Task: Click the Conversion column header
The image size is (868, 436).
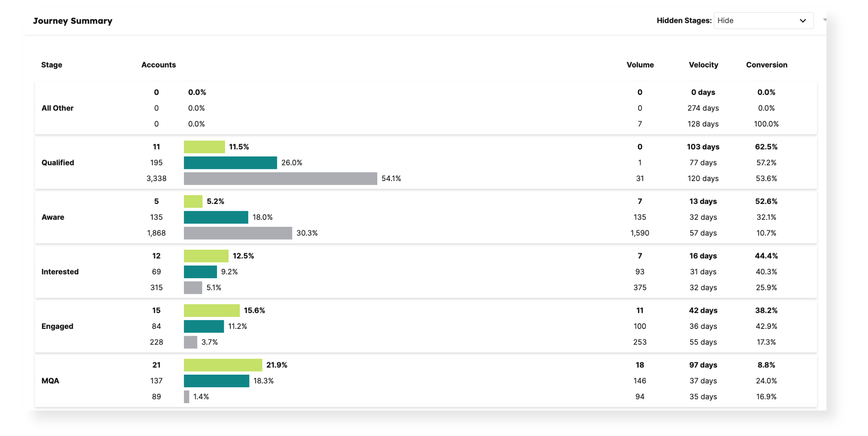Action: click(x=766, y=65)
